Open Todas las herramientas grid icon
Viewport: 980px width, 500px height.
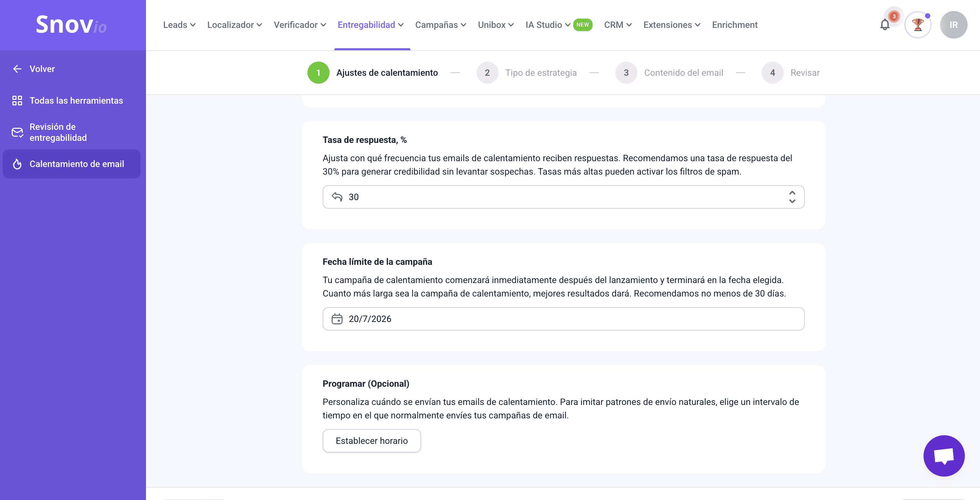tap(17, 101)
